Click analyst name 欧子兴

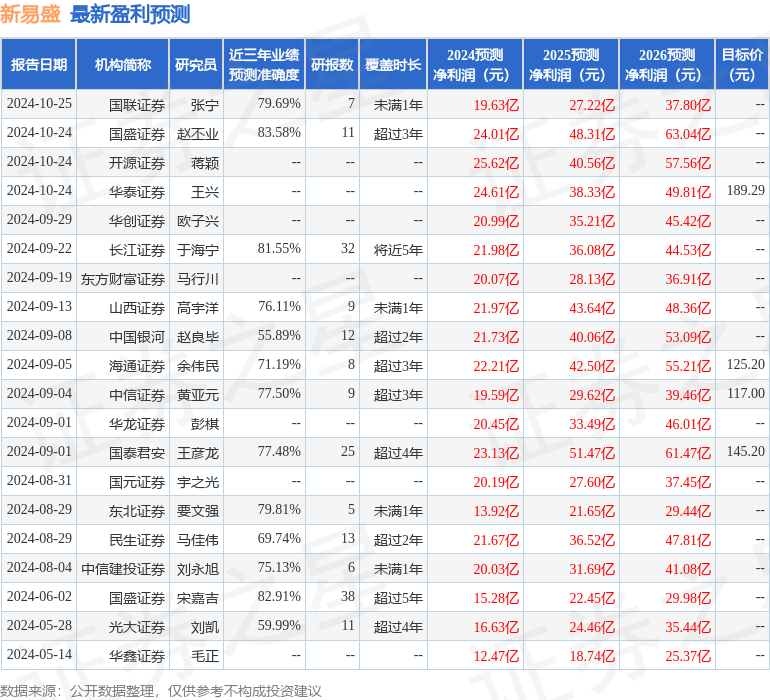pos(198,221)
